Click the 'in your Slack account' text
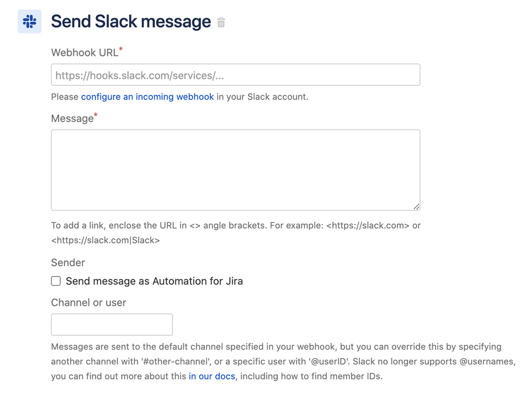Screen dimensions: 532x397 (262, 97)
